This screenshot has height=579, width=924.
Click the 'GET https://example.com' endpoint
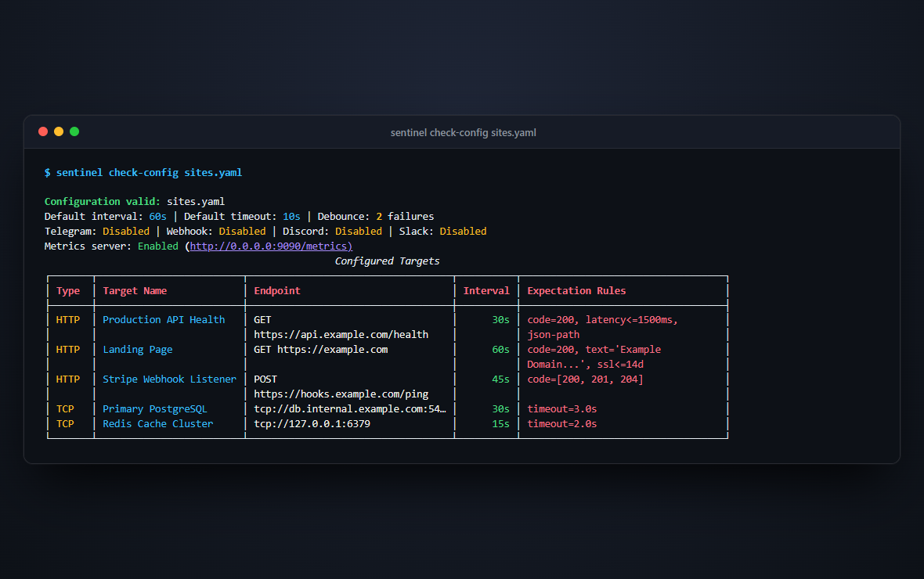320,350
